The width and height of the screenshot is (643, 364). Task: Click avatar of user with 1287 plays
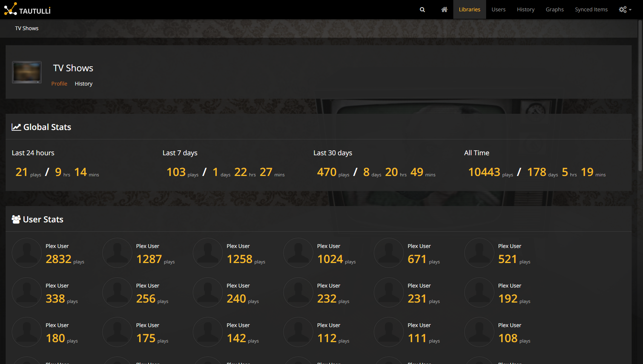click(117, 253)
